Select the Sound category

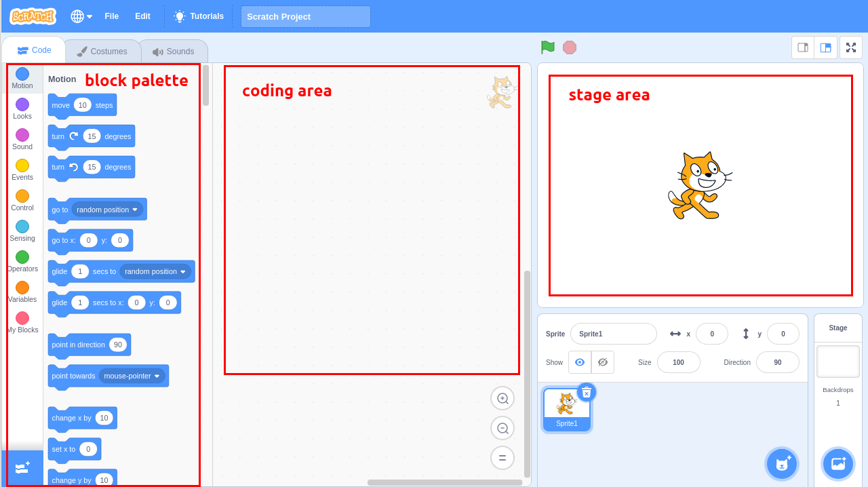(22, 139)
